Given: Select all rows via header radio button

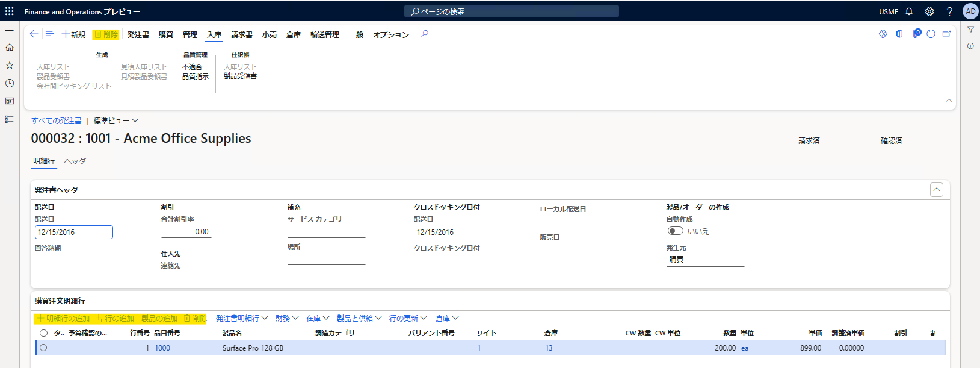Looking at the screenshot, I should (43, 333).
